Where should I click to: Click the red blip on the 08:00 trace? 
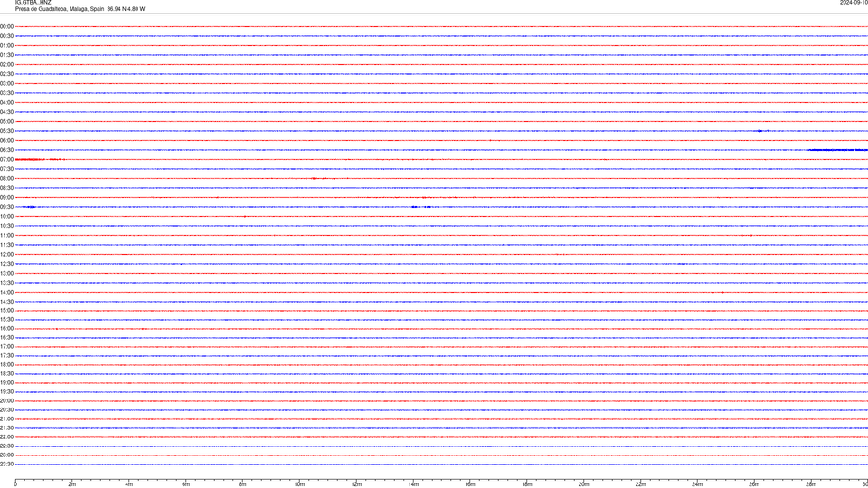pos(315,179)
